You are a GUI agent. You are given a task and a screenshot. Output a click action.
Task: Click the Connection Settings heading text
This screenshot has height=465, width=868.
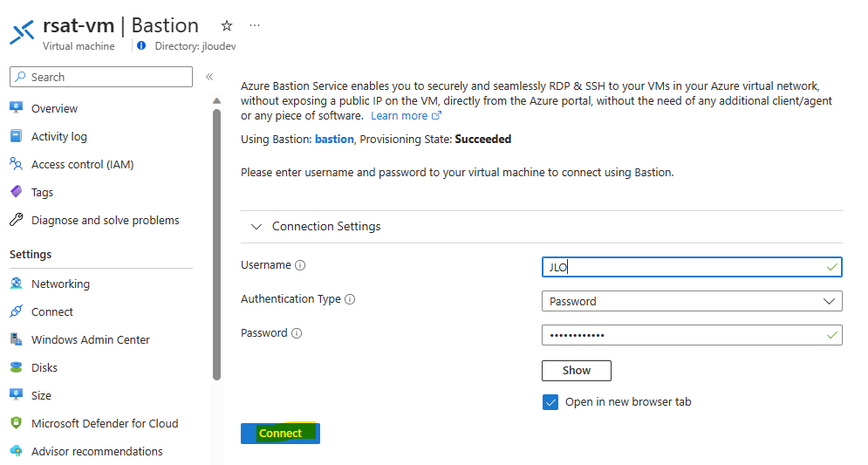click(326, 227)
